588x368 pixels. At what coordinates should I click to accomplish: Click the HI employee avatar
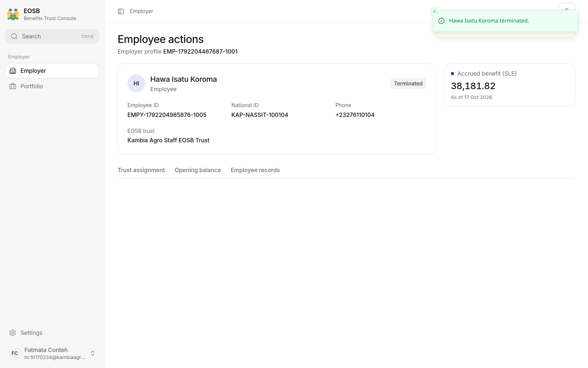(x=136, y=83)
